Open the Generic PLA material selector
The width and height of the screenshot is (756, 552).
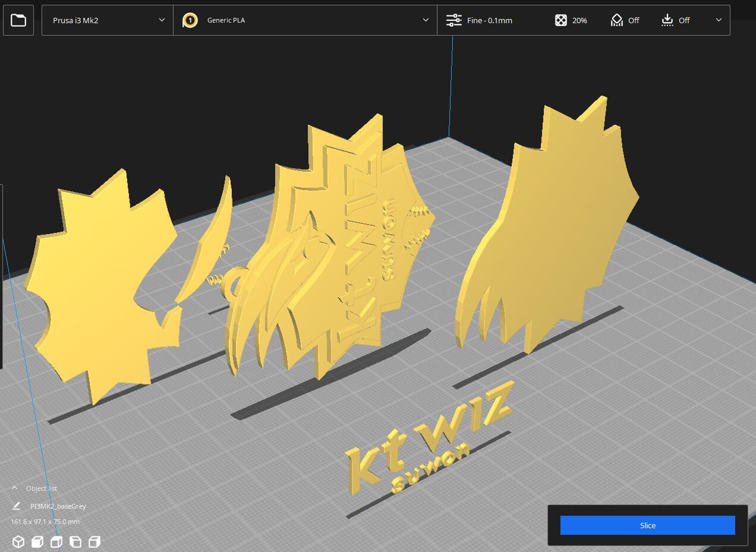[305, 20]
